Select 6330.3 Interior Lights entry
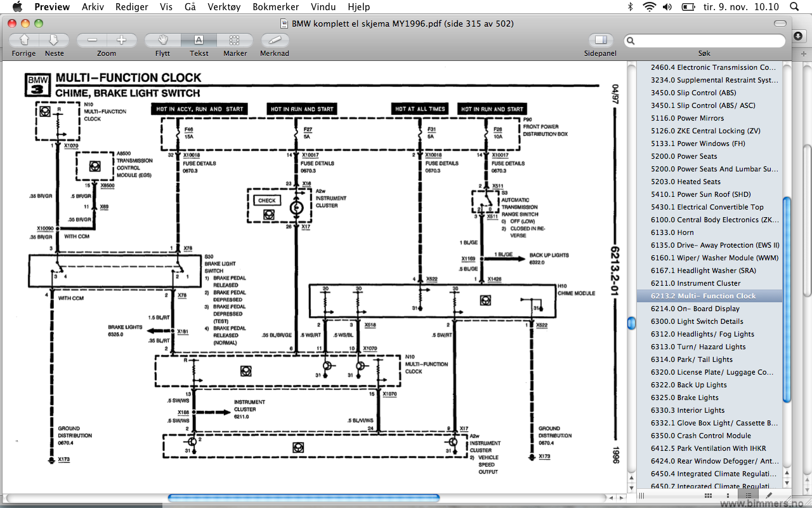Image resolution: width=812 pixels, height=508 pixels. click(x=710, y=410)
